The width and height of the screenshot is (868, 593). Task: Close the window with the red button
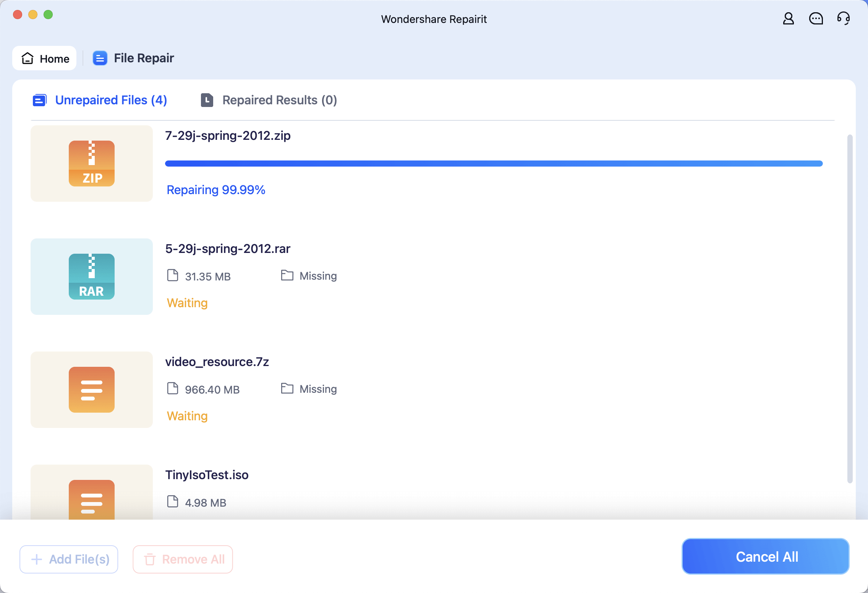pos(18,15)
